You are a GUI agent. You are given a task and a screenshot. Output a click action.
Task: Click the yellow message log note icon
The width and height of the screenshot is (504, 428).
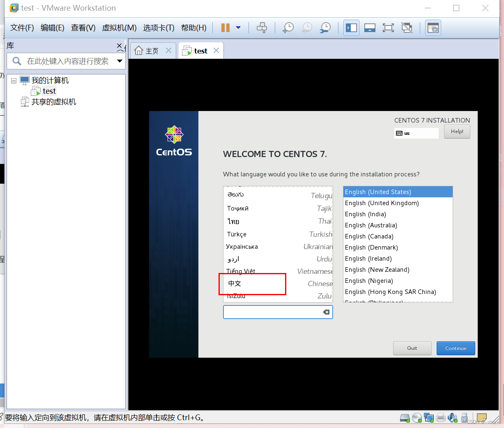pyautogui.click(x=482, y=418)
